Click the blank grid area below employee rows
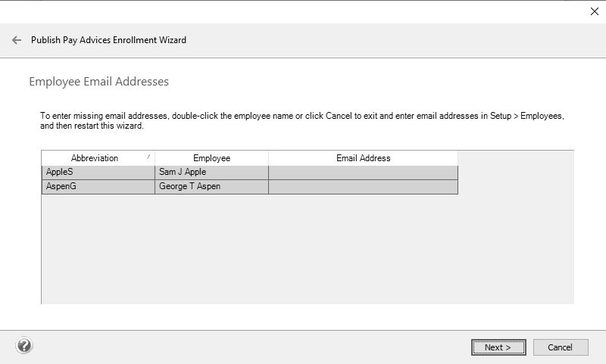The height and width of the screenshot is (364, 606). pyautogui.click(x=303, y=250)
